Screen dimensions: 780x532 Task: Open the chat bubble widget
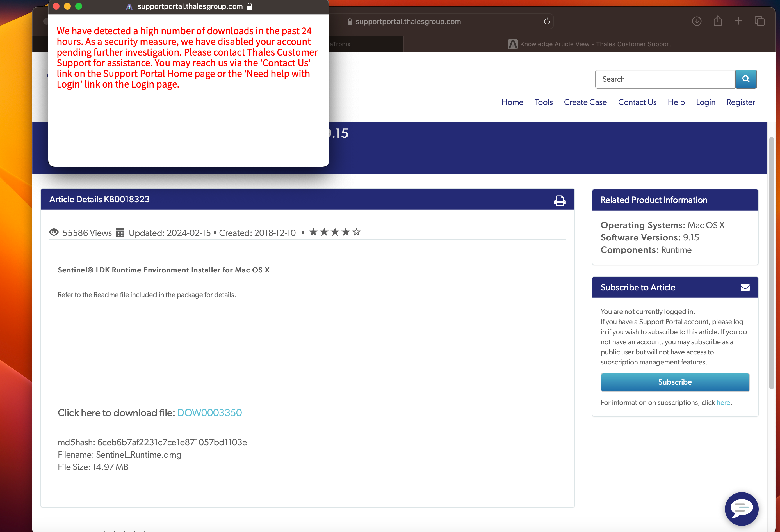point(742,509)
